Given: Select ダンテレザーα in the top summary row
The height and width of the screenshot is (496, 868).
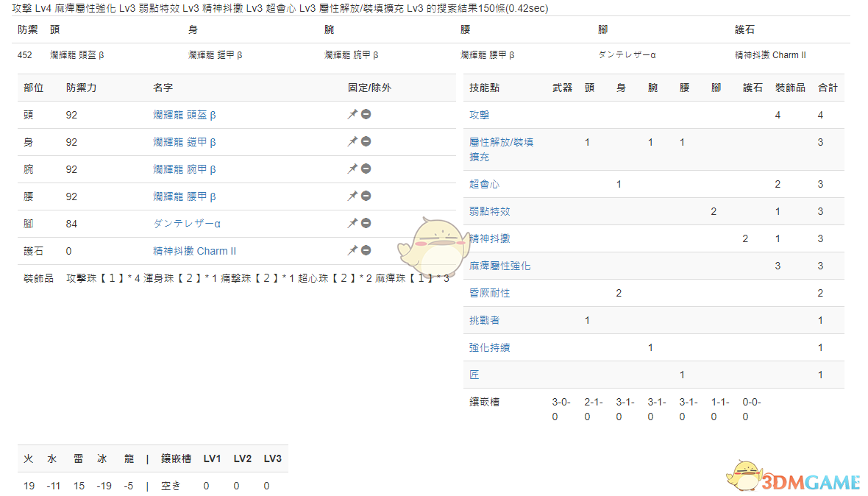Looking at the screenshot, I should (627, 54).
